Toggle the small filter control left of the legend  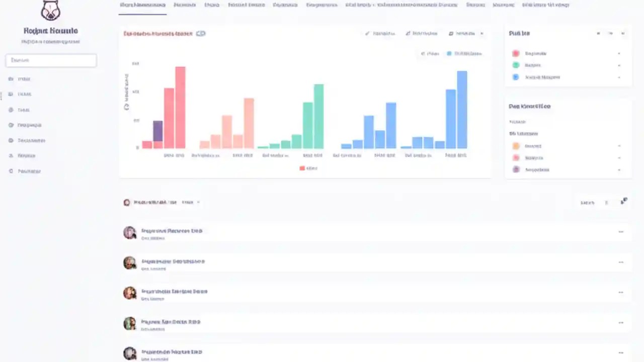423,53
